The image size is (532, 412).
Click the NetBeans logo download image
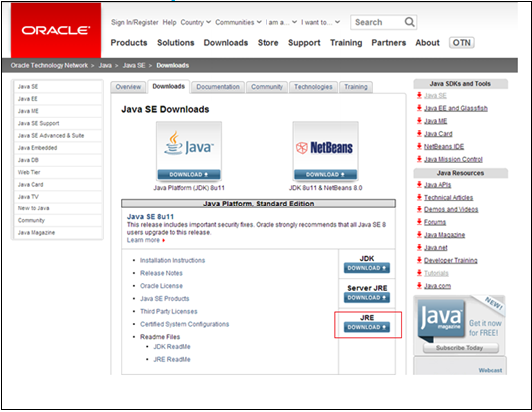click(x=325, y=151)
